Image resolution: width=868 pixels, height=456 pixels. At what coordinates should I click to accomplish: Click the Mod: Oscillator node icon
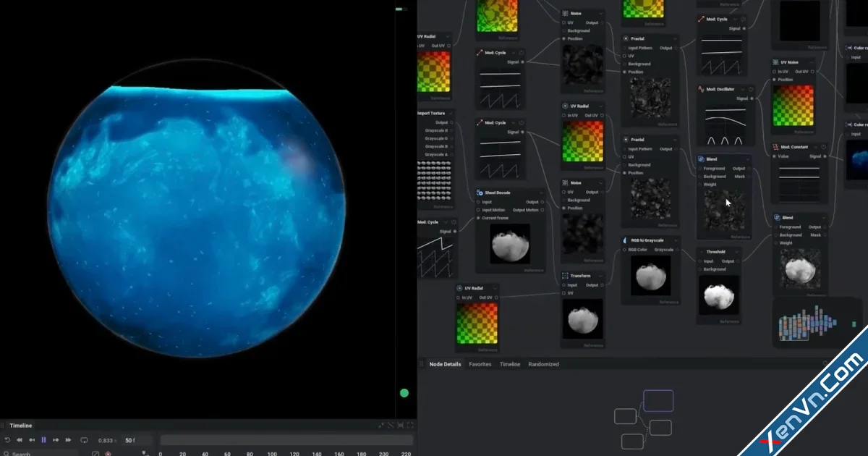(701, 90)
